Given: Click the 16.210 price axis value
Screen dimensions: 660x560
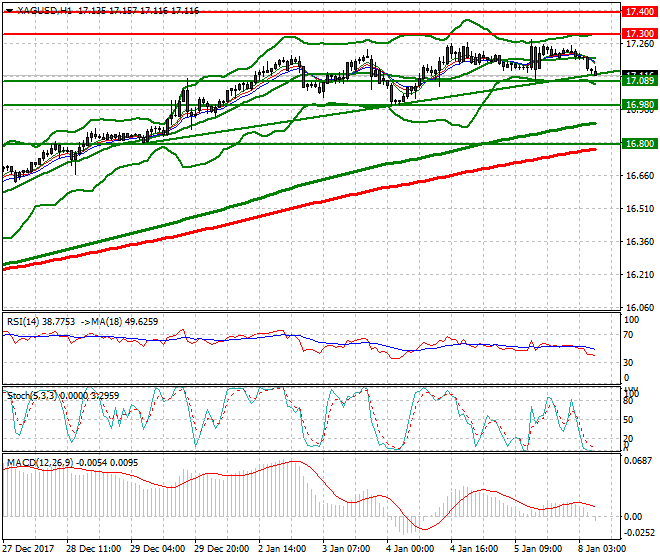Looking at the screenshot, I should [x=640, y=275].
